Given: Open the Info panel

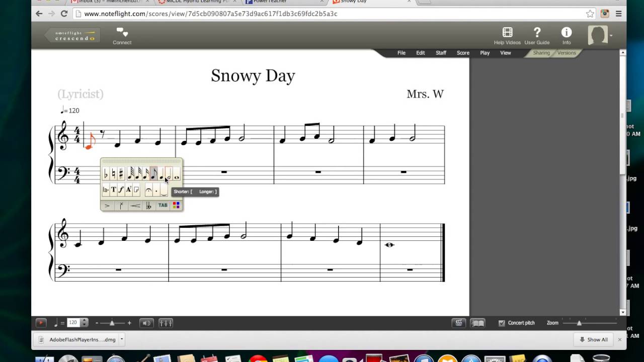Looking at the screenshot, I should (x=567, y=36).
